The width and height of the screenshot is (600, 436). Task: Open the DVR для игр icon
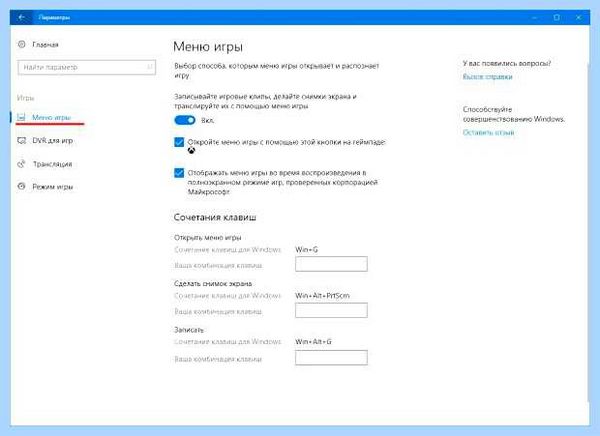click(x=21, y=140)
